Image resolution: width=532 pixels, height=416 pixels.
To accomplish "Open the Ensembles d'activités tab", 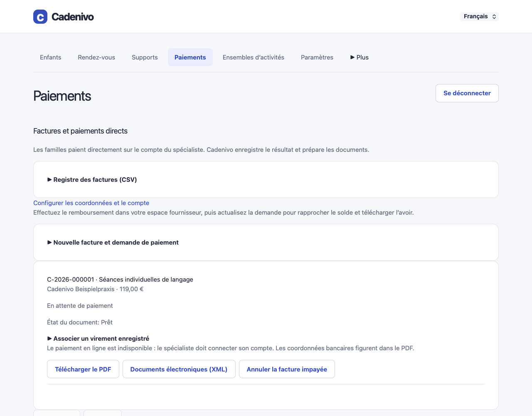I will coord(254,57).
